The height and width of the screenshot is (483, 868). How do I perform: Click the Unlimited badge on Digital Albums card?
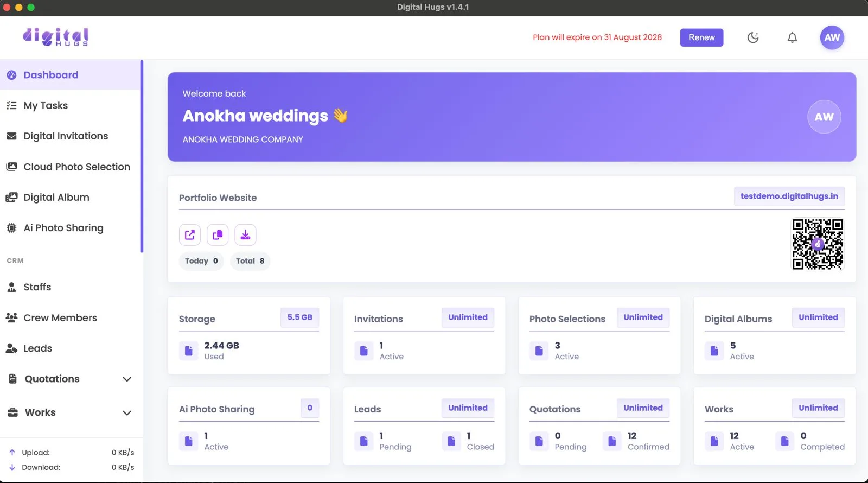coord(818,317)
